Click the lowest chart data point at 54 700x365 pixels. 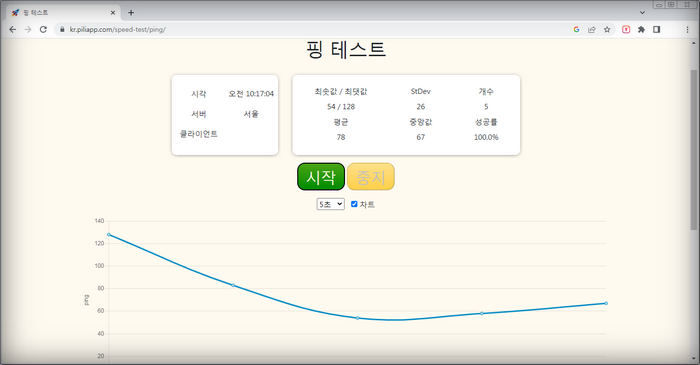[x=358, y=318]
